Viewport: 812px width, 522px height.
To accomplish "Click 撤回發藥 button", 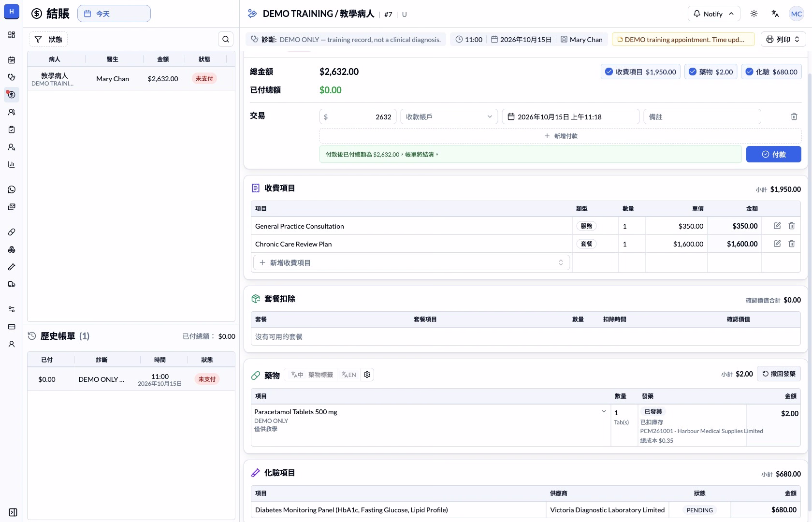I will click(x=779, y=374).
